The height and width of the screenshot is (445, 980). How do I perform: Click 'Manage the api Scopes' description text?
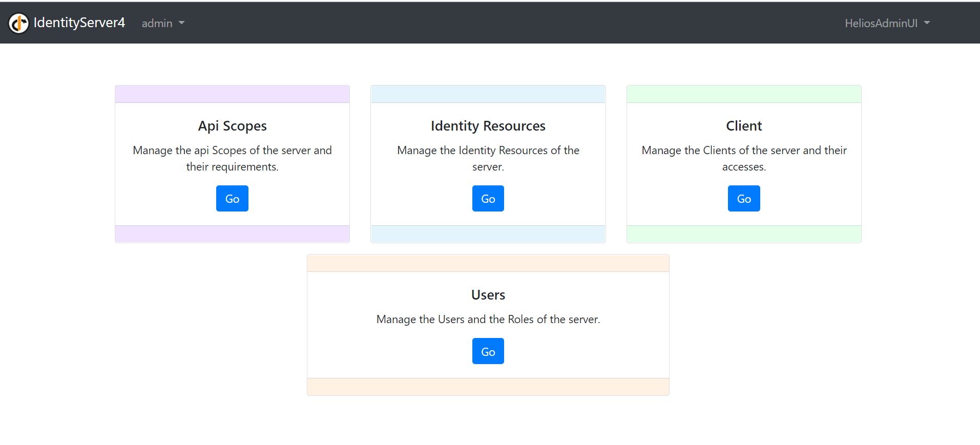pos(233,159)
